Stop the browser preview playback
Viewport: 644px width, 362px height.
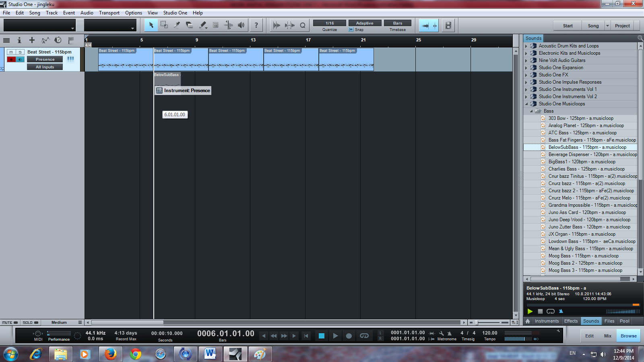[540, 311]
